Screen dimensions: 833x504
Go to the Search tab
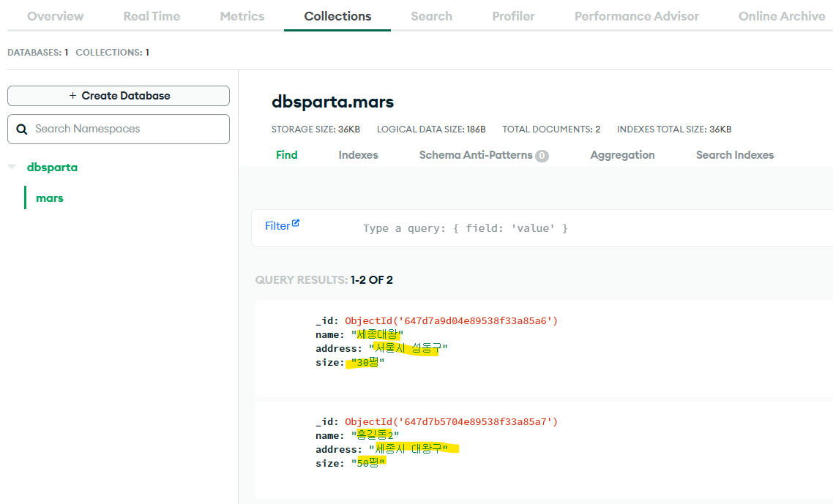pyautogui.click(x=431, y=17)
